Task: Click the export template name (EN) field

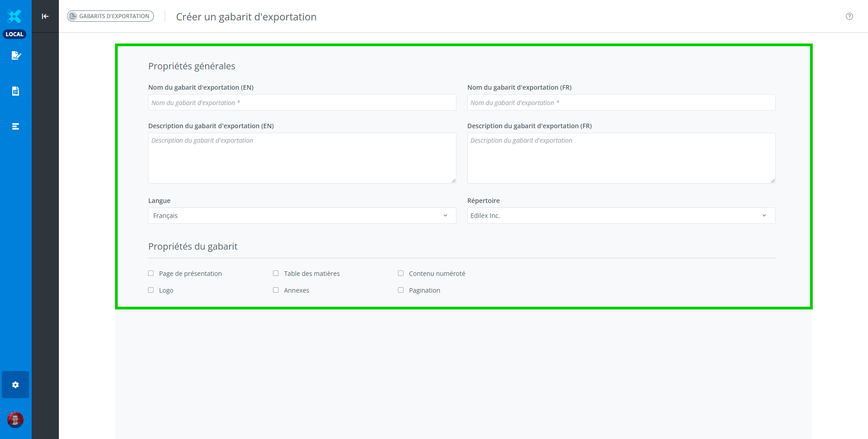Action: [x=302, y=103]
